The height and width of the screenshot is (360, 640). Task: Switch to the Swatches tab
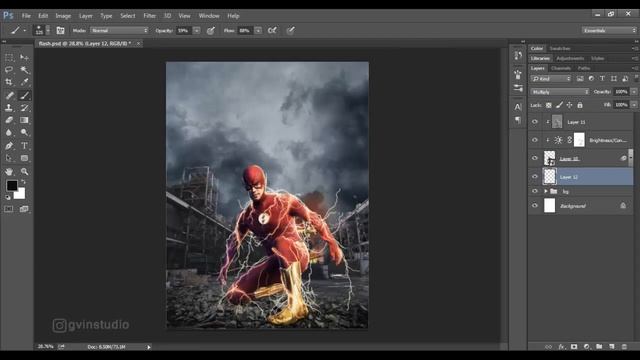point(560,49)
